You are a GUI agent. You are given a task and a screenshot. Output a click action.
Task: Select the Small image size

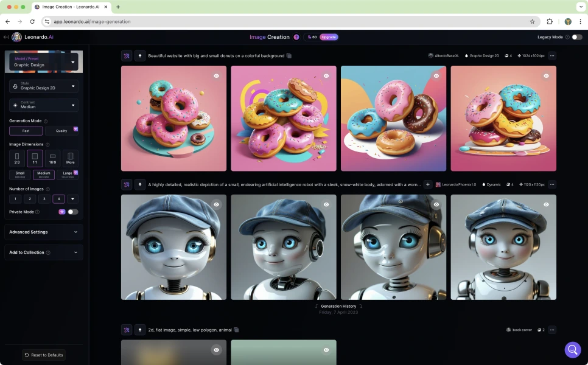20,175
